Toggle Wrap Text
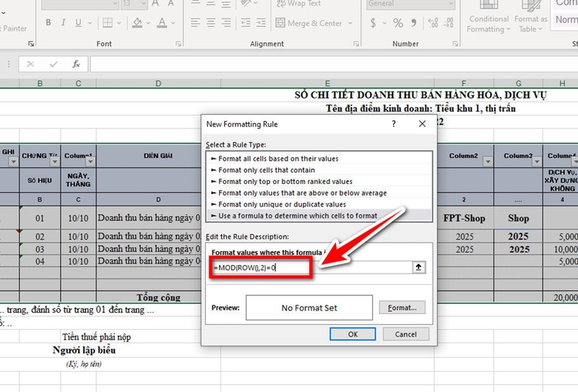578x392 pixels. 299,4
